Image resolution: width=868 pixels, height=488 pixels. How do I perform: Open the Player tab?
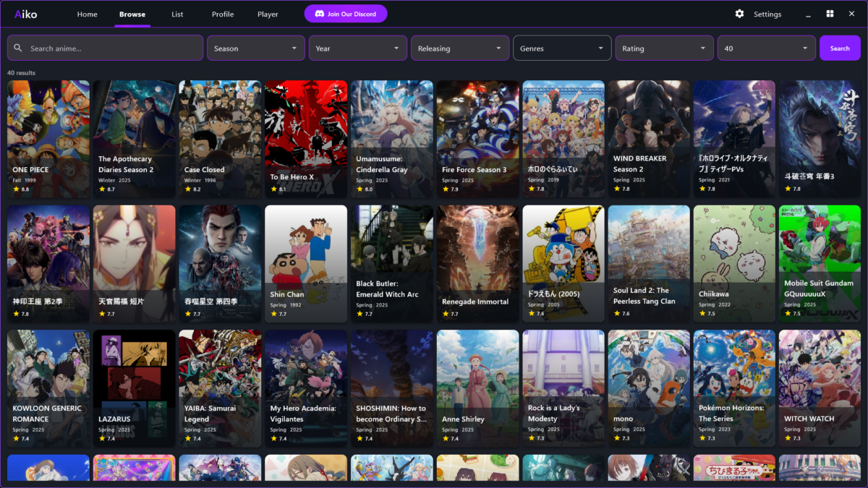(268, 14)
